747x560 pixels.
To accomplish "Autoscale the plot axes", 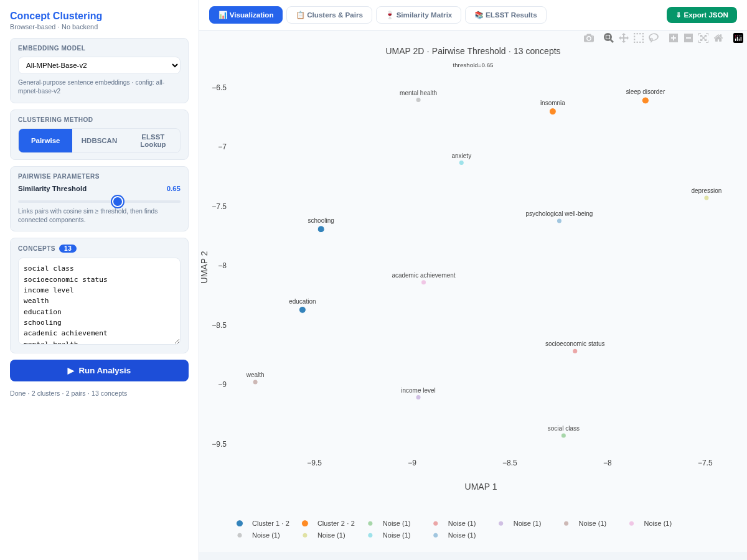I will coord(703,38).
